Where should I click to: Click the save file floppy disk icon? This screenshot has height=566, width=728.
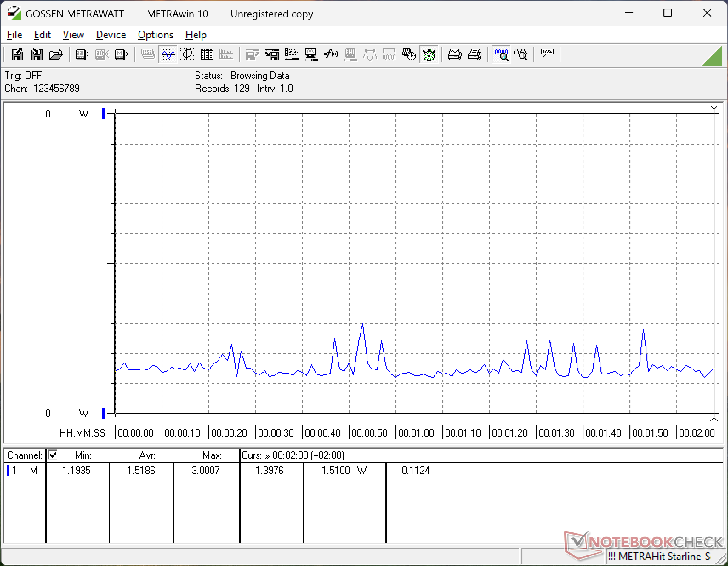pyautogui.click(x=17, y=54)
